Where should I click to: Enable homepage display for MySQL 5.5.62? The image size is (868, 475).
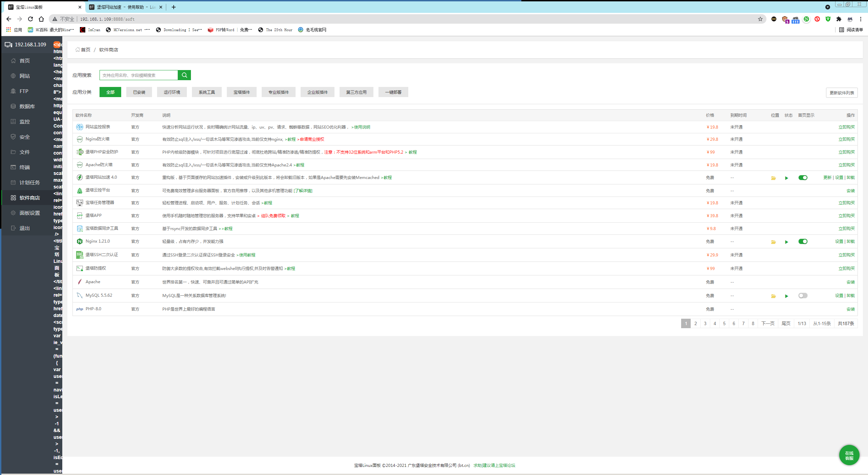click(803, 296)
